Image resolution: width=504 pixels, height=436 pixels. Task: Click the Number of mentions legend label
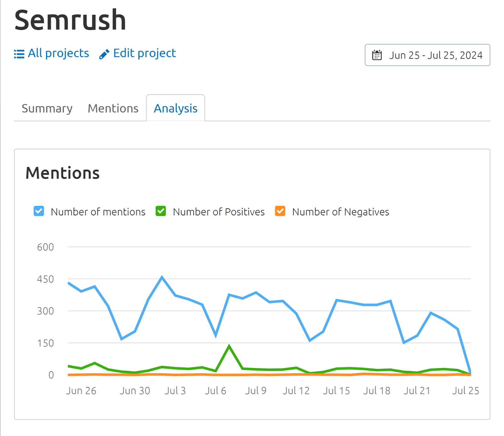[x=98, y=212]
